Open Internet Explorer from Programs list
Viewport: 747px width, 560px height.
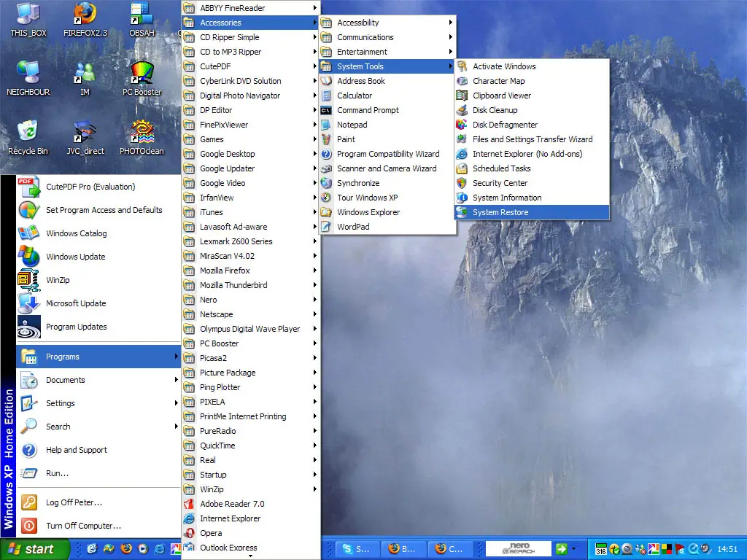(251, 518)
